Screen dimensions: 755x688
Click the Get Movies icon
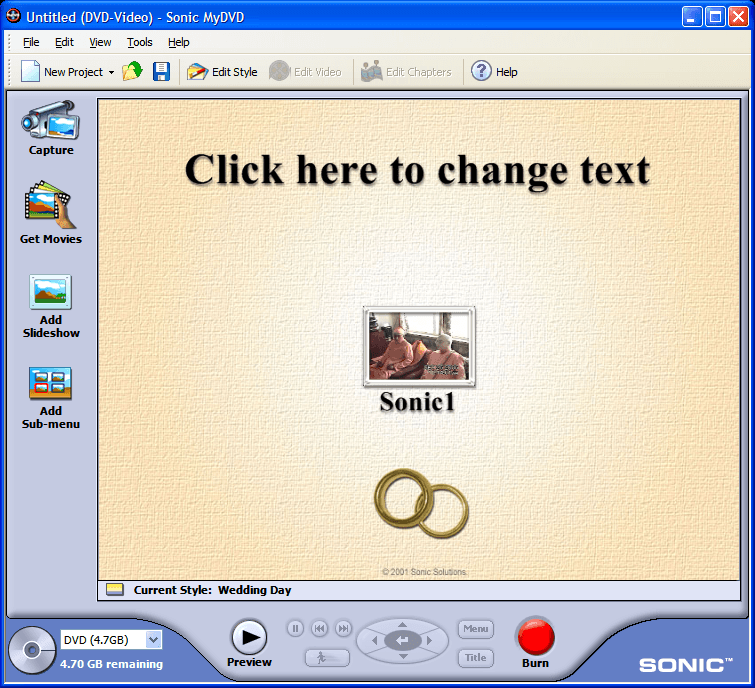[51, 205]
